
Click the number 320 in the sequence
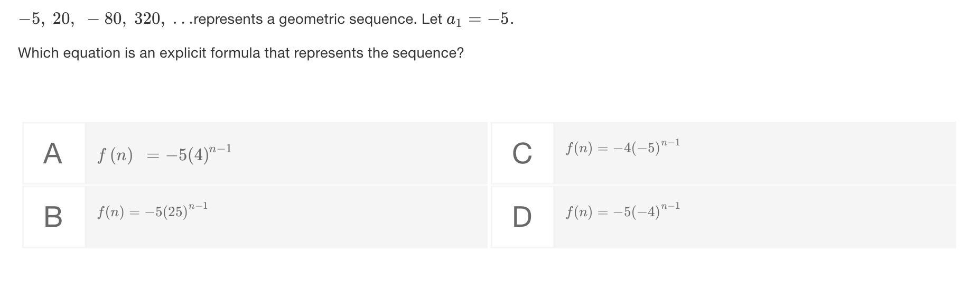point(148,19)
